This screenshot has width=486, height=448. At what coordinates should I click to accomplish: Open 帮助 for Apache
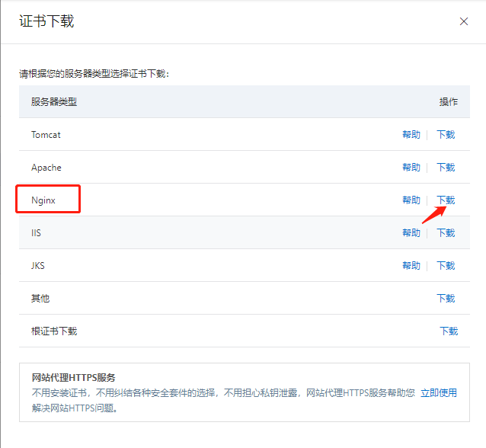[411, 168]
